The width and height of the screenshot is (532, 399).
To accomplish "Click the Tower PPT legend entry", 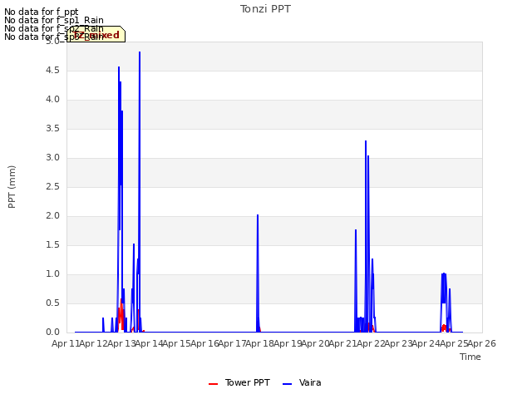I will coord(239,382).
